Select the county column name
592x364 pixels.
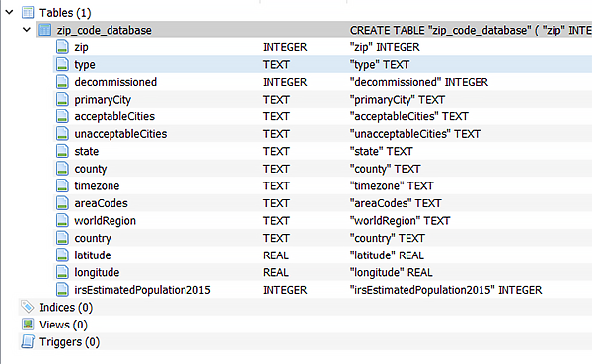pos(91,169)
